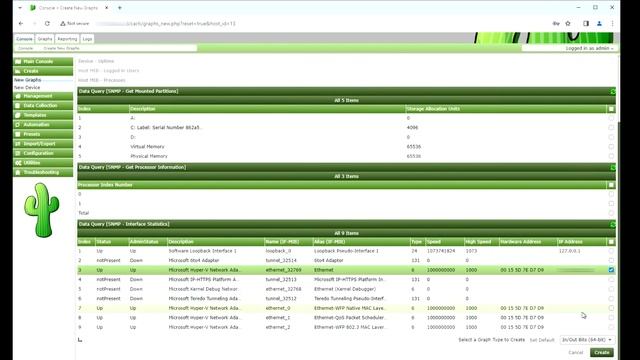The height and width of the screenshot is (360, 640).
Task: Click the Data Collection menu icon
Action: click(18, 105)
